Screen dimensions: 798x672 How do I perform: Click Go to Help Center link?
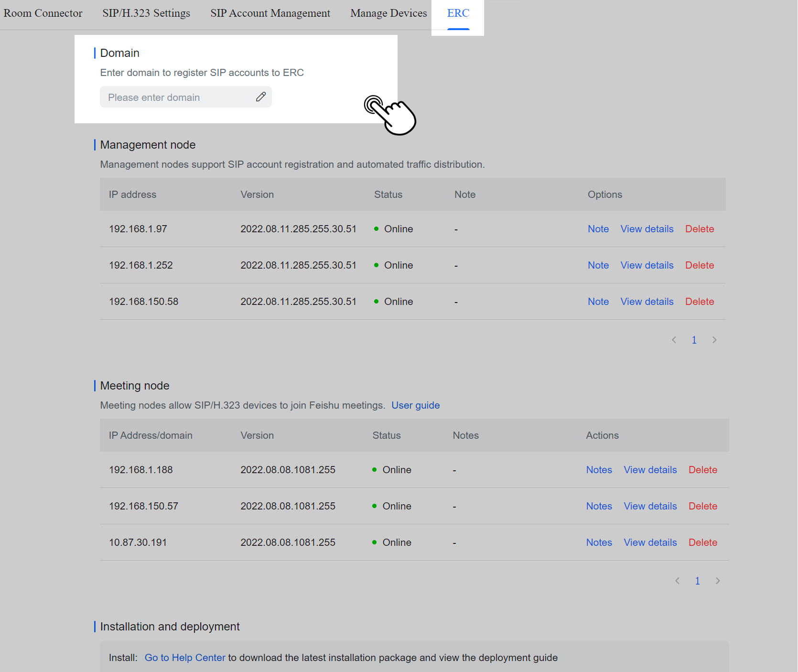click(185, 657)
